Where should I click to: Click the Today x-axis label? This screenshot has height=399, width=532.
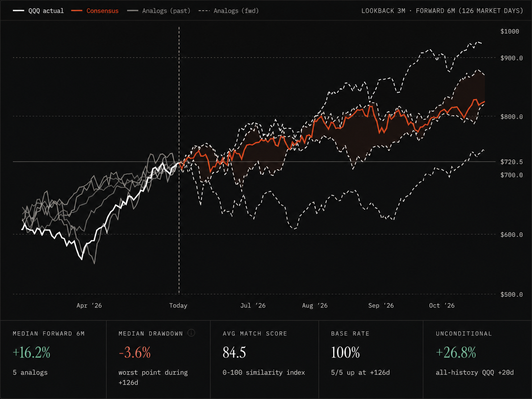178,306
